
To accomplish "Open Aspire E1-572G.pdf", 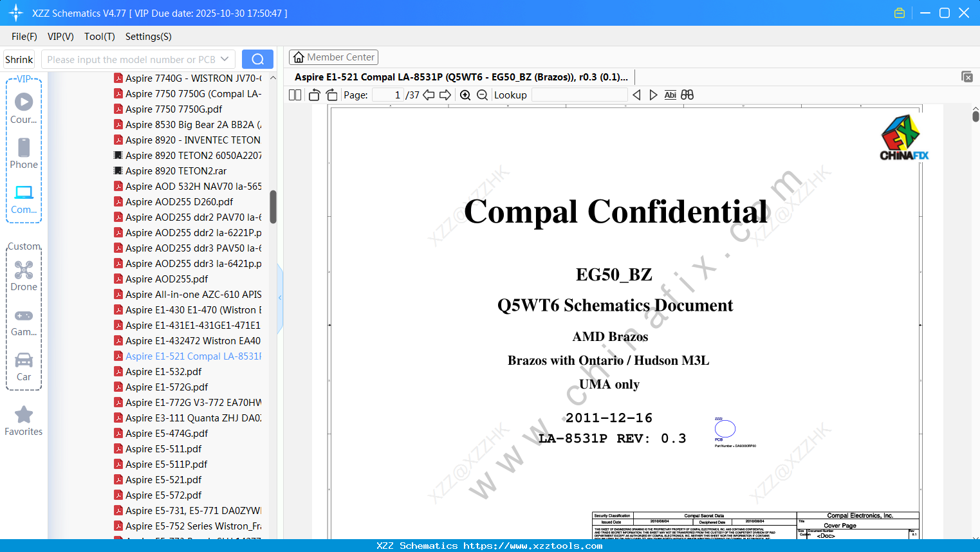I will click(162, 387).
